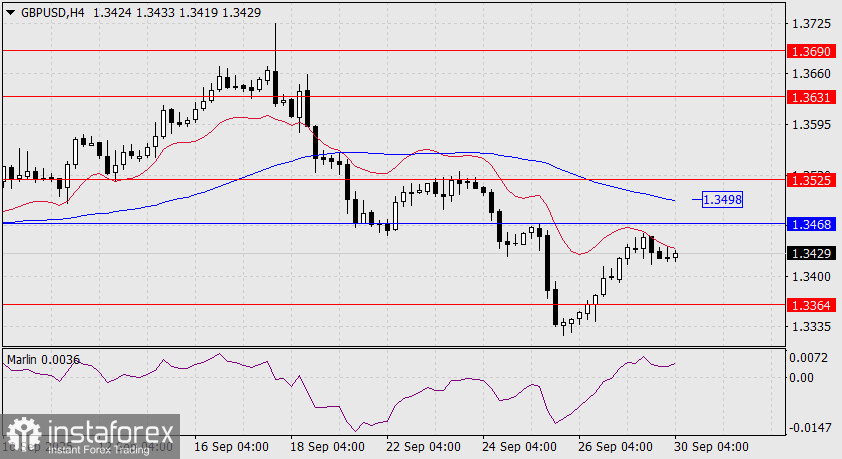Image resolution: width=842 pixels, height=459 pixels.
Task: Click the 24 Sep 04:00 time marker
Action: pyautogui.click(x=519, y=447)
